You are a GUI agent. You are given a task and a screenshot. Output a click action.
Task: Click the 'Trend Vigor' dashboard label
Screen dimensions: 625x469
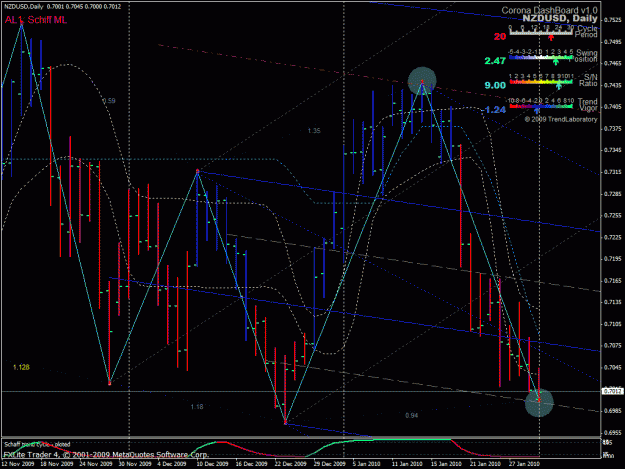(588, 104)
